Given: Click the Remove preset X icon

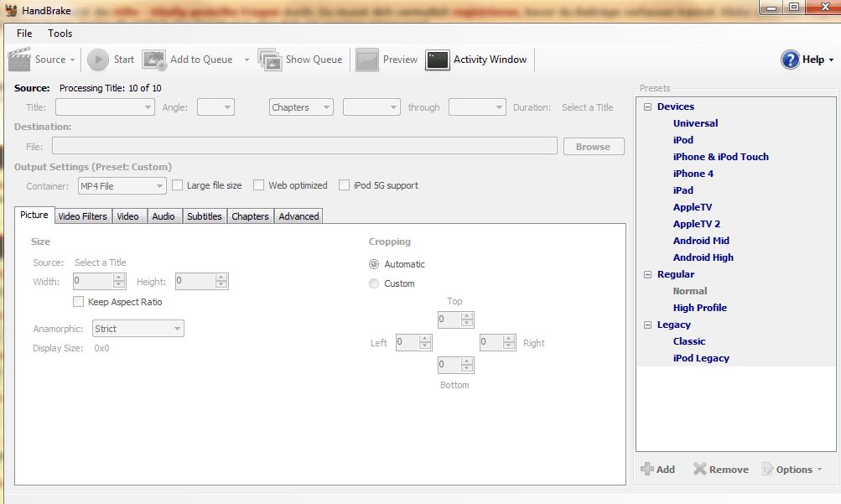Looking at the screenshot, I should [x=699, y=469].
